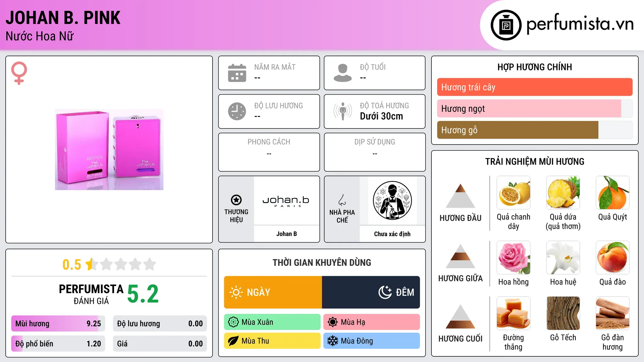The width and height of the screenshot is (644, 362).
Task: Click the Hương trái cây accord bar
Action: [x=535, y=87]
